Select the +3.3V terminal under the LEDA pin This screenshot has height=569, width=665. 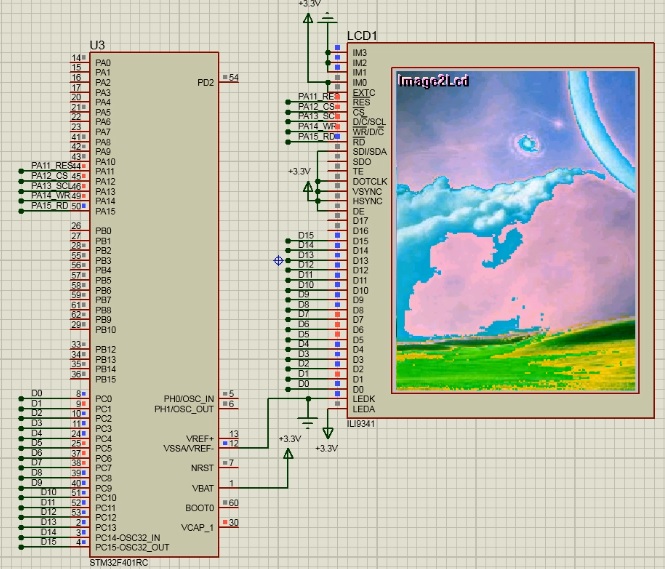click(328, 431)
